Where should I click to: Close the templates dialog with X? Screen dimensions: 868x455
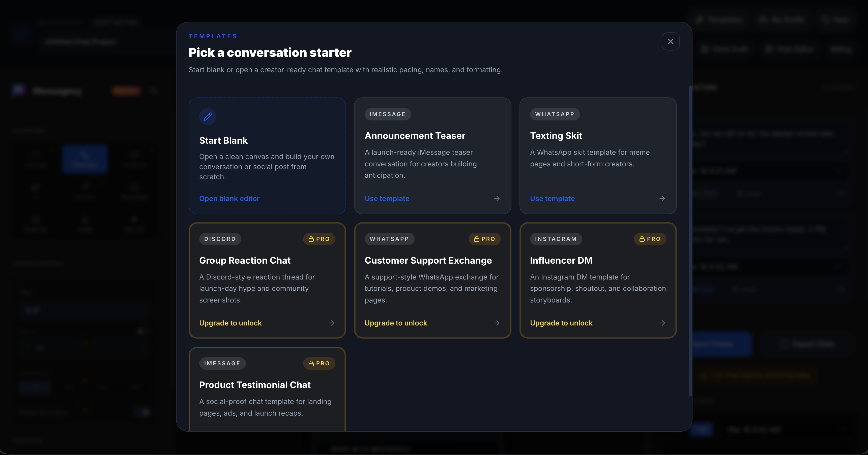pos(670,41)
